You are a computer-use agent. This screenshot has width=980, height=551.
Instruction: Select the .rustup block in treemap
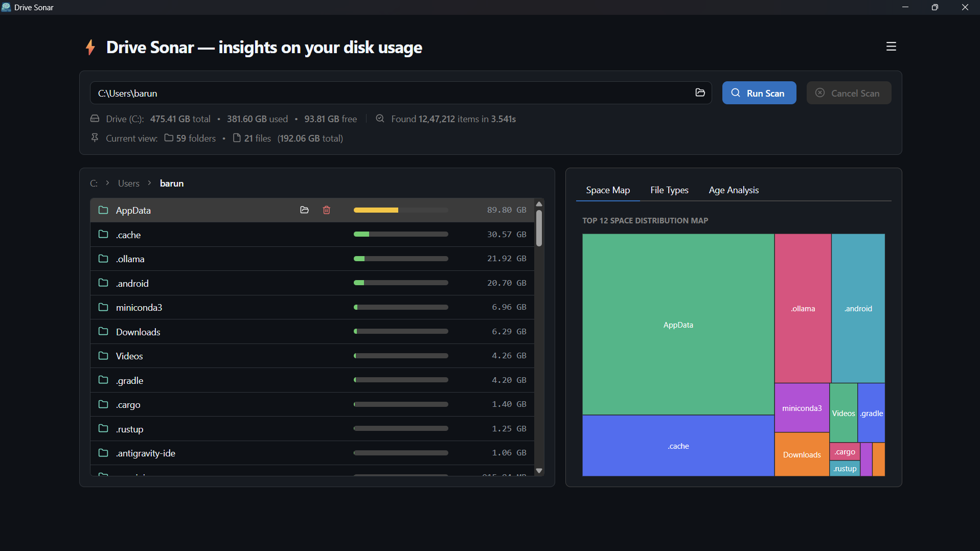pyautogui.click(x=845, y=469)
